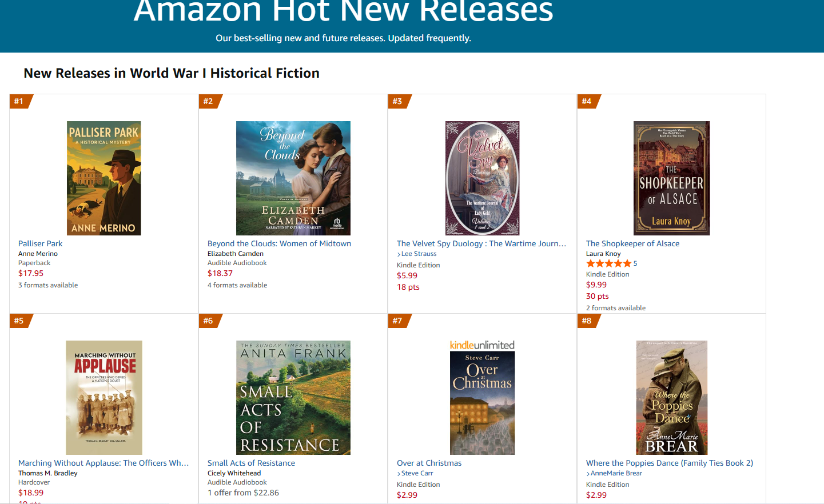Click 1 offer from $22.86 link
824x504 pixels.
pyautogui.click(x=243, y=493)
